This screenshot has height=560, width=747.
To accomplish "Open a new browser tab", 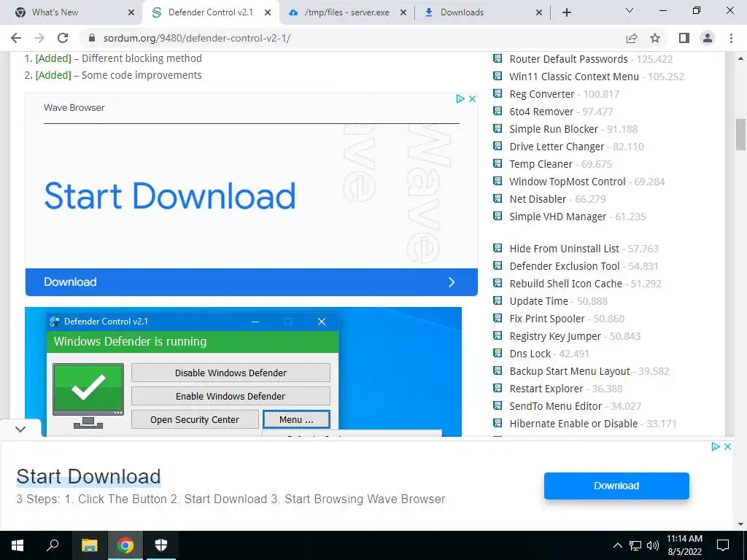I will [566, 12].
